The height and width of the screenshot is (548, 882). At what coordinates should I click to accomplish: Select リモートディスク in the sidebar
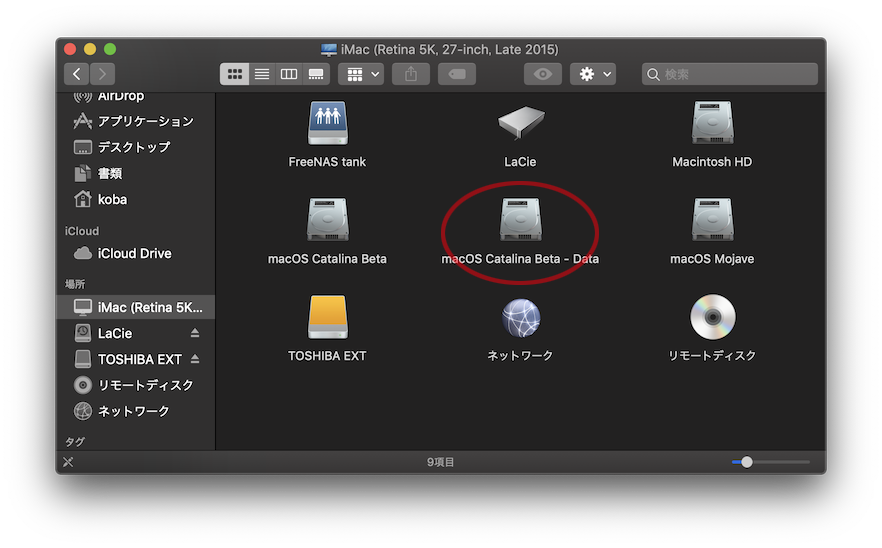[136, 385]
